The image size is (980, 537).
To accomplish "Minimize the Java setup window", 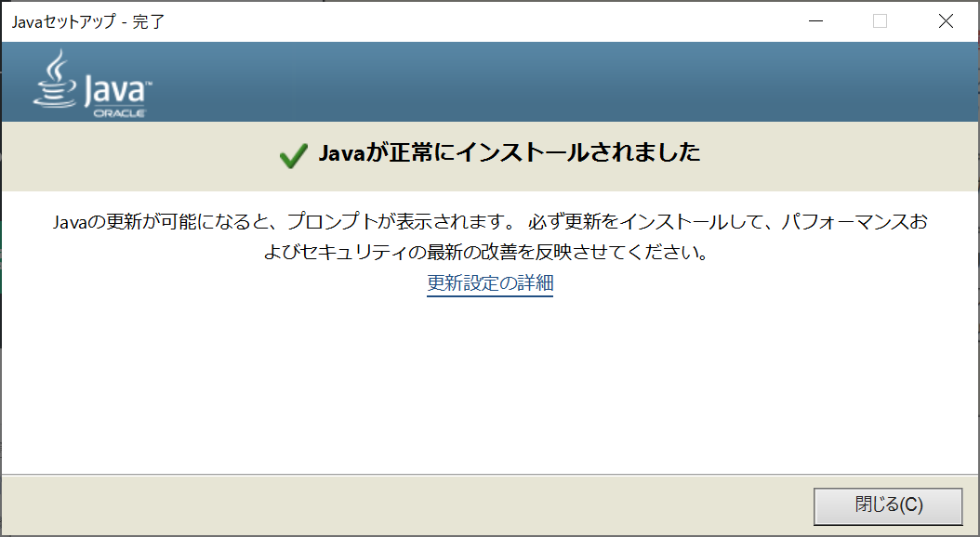I will (815, 21).
